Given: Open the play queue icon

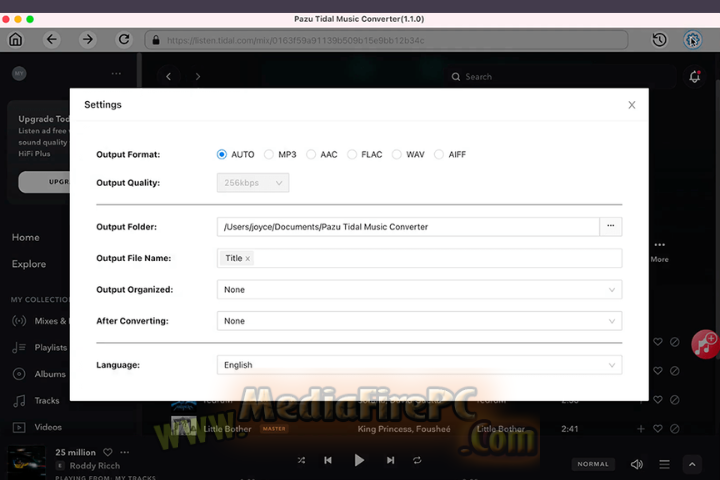Looking at the screenshot, I should [664, 464].
